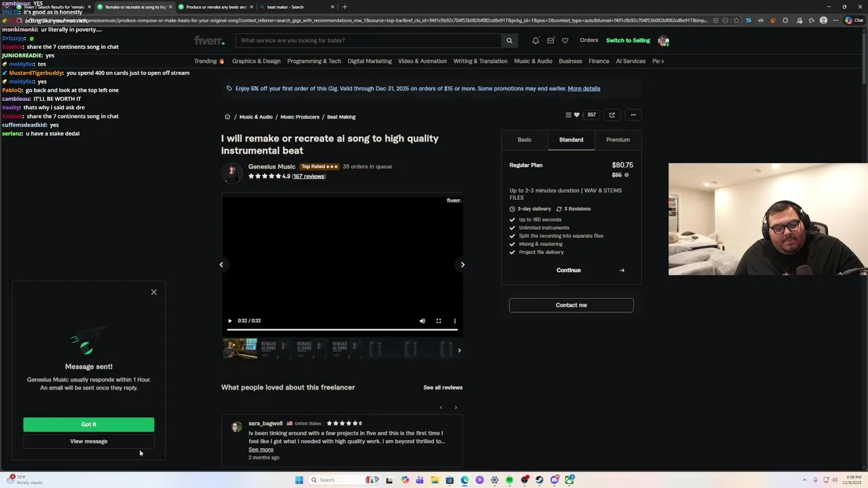
Task: Open a new browser tab
Action: [x=344, y=7]
